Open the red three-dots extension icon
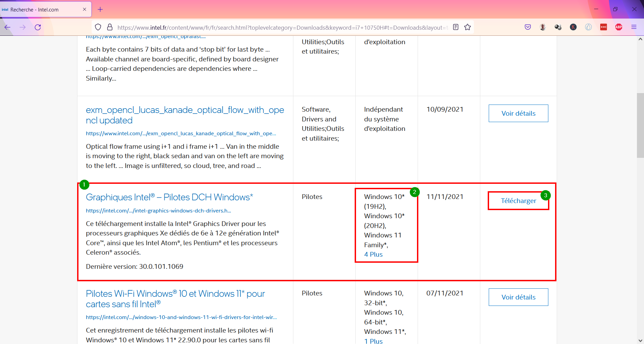 pos(604,27)
